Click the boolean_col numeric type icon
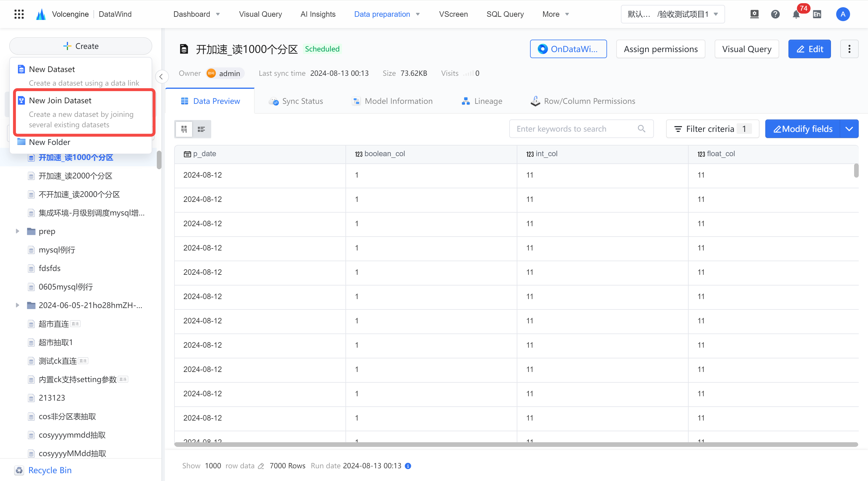The image size is (868, 481). click(x=359, y=154)
